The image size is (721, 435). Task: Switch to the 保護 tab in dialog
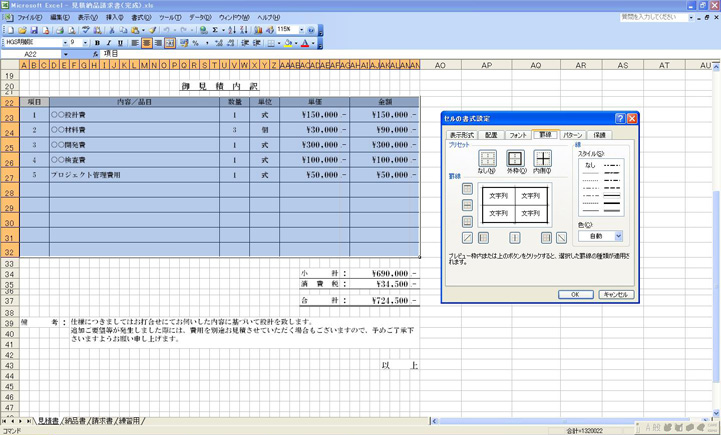coord(600,135)
